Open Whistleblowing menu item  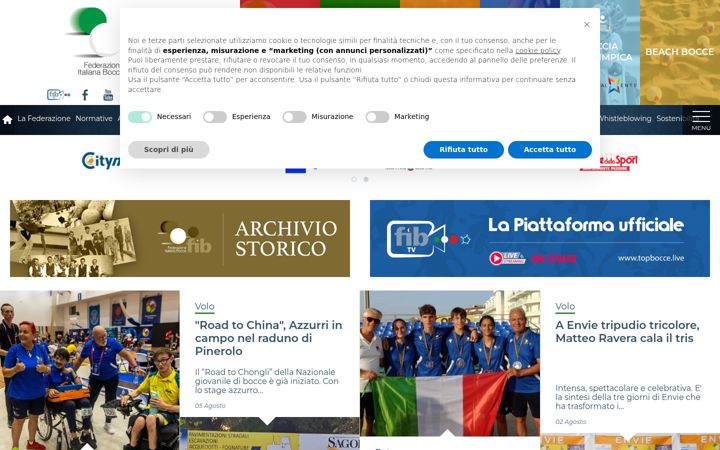pos(625,118)
